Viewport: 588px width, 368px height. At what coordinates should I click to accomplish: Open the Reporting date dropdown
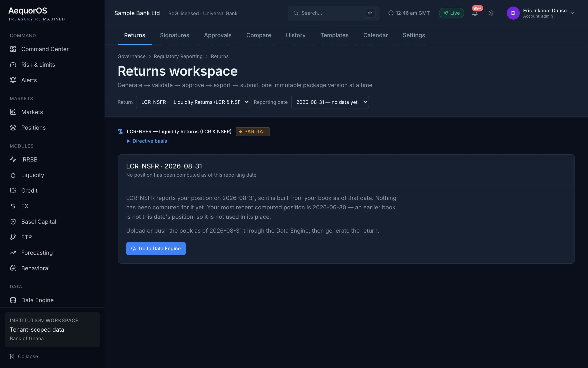[330, 102]
